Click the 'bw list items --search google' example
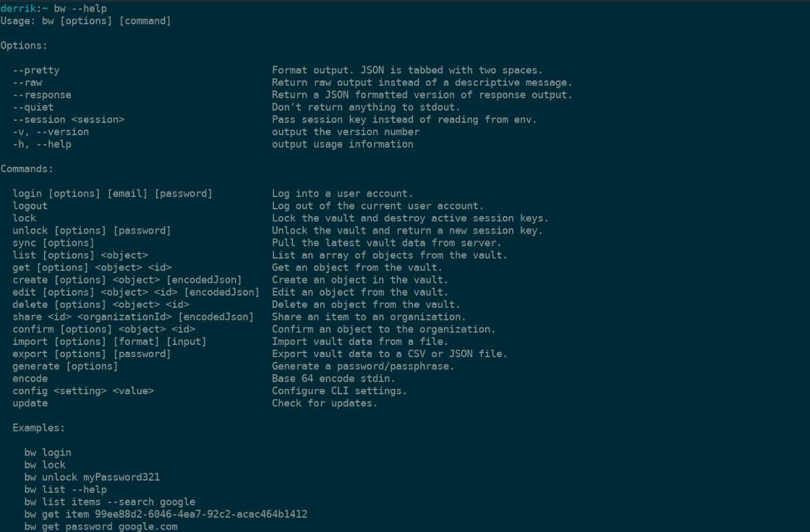This screenshot has width=810, height=532. click(109, 502)
